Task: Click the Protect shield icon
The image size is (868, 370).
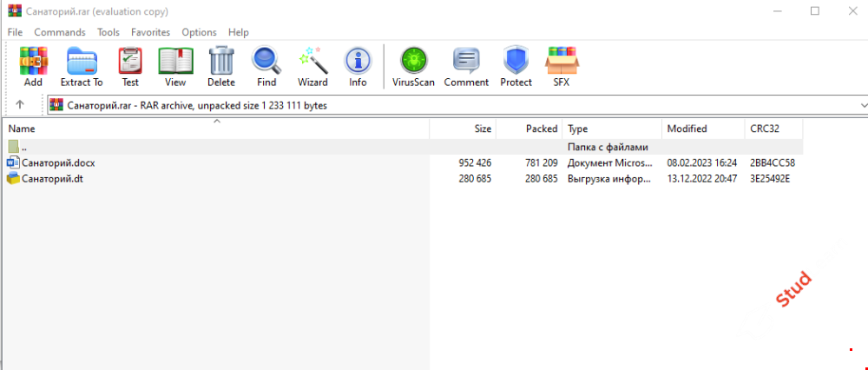Action: tap(516, 67)
